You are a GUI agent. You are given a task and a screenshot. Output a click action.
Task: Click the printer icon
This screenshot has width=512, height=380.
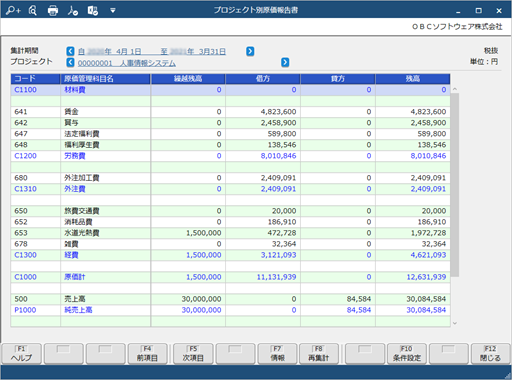[53, 11]
